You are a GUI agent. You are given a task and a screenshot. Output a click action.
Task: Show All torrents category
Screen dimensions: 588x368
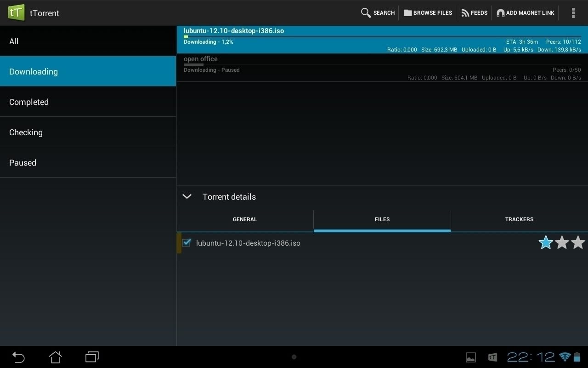click(88, 41)
